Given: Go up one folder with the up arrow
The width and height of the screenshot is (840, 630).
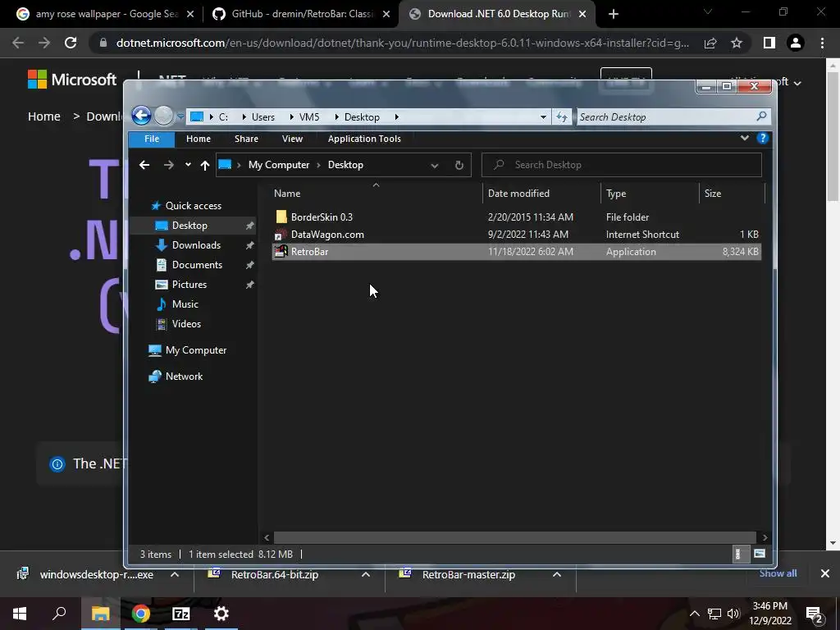Looking at the screenshot, I should pos(204,165).
